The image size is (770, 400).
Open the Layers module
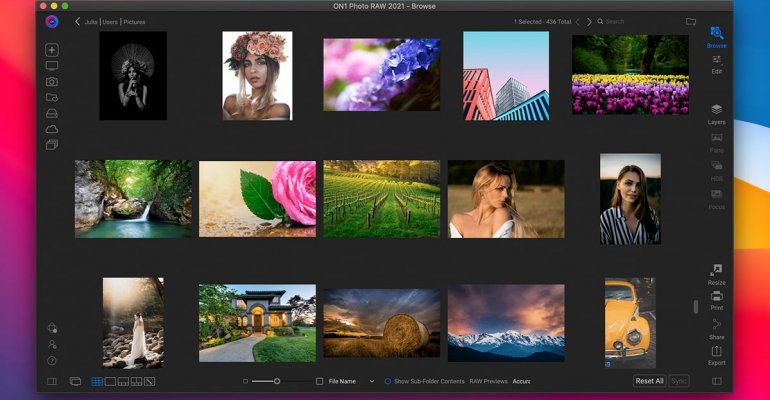(x=716, y=113)
